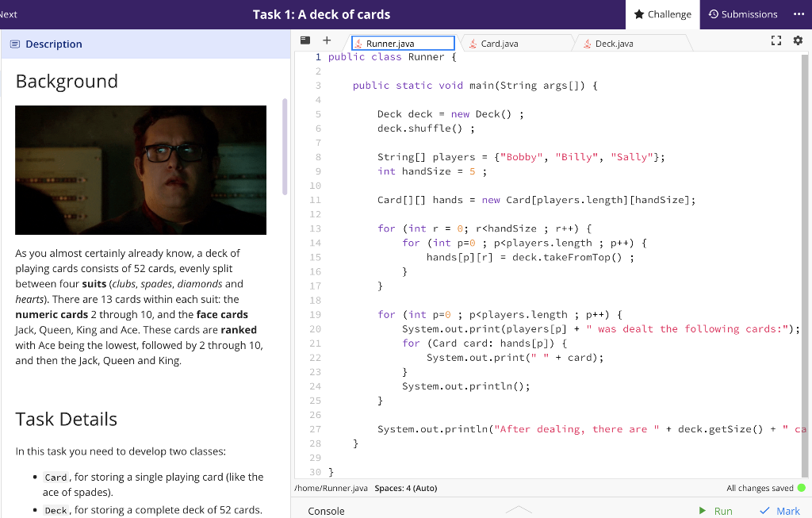Expand the Console panel chevron
Image resolution: width=812 pixels, height=518 pixels.
coord(519,508)
